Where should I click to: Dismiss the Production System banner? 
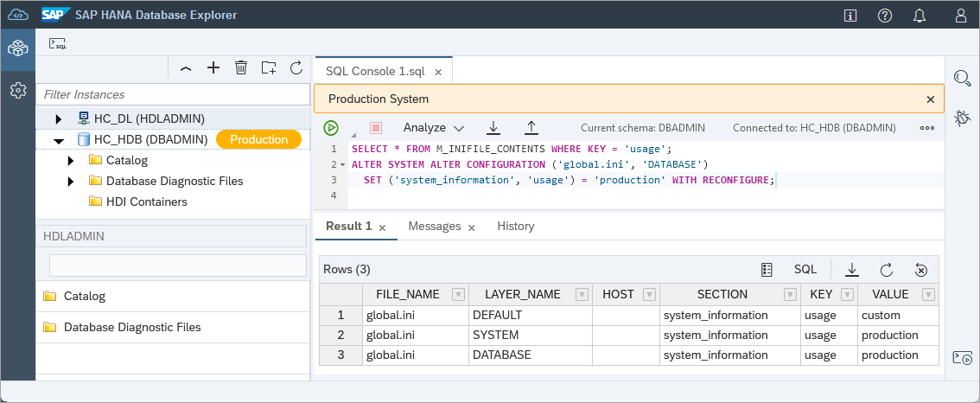[x=931, y=99]
